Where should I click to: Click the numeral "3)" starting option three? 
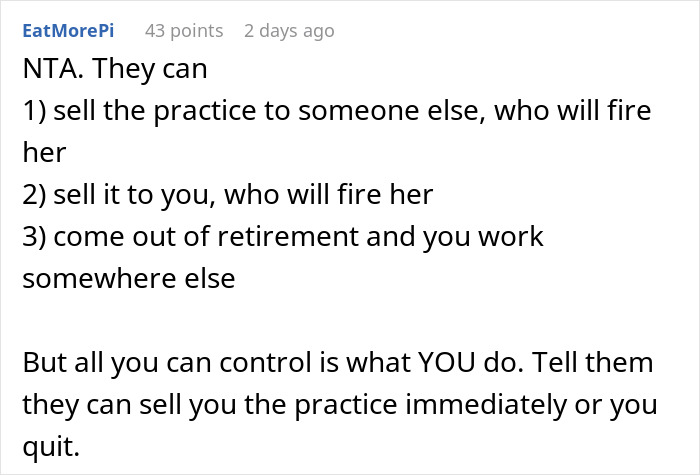(x=35, y=236)
